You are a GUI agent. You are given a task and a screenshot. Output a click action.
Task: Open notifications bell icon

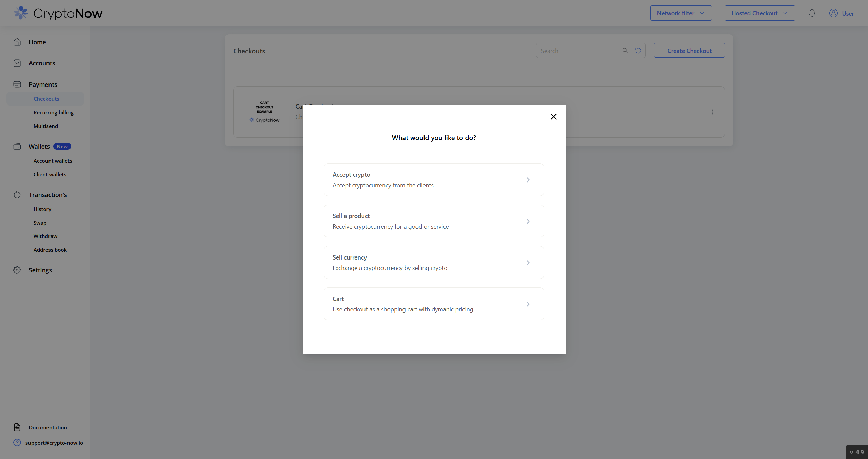(812, 13)
